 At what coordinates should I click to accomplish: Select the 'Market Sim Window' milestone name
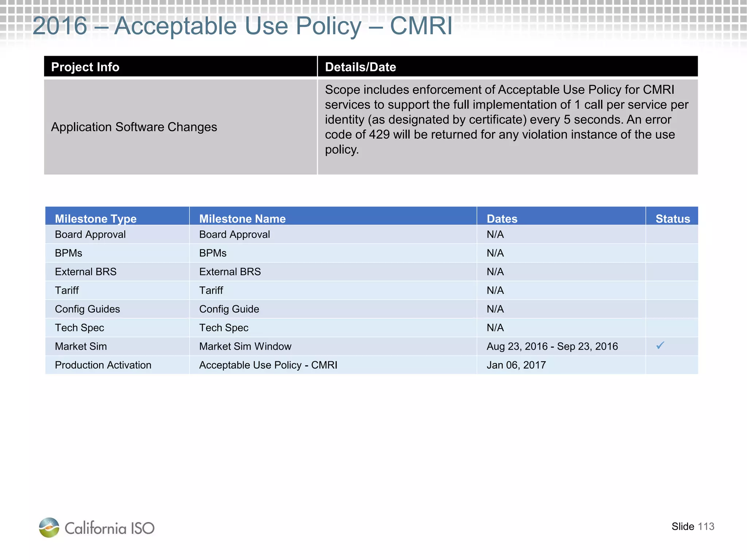(x=245, y=346)
